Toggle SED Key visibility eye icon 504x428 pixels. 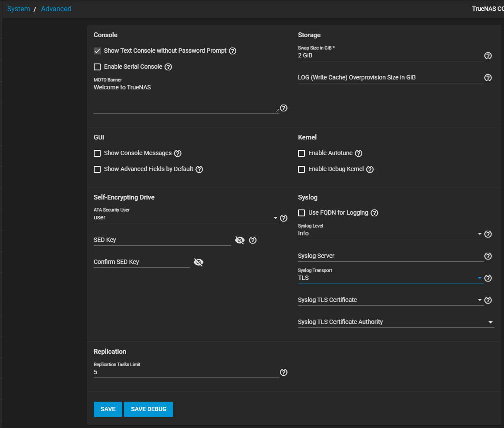[240, 240]
